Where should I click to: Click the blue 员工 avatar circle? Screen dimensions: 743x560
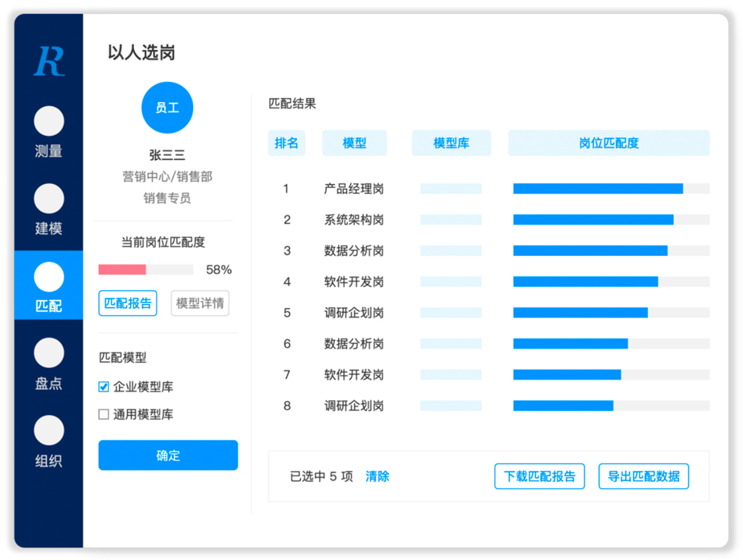[167, 108]
